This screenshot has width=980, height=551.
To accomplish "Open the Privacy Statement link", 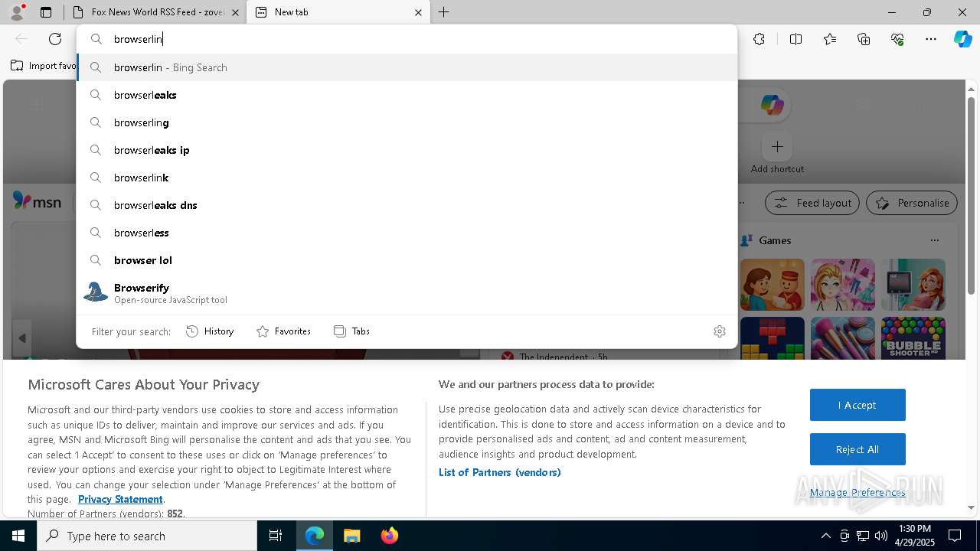I will click(x=120, y=499).
